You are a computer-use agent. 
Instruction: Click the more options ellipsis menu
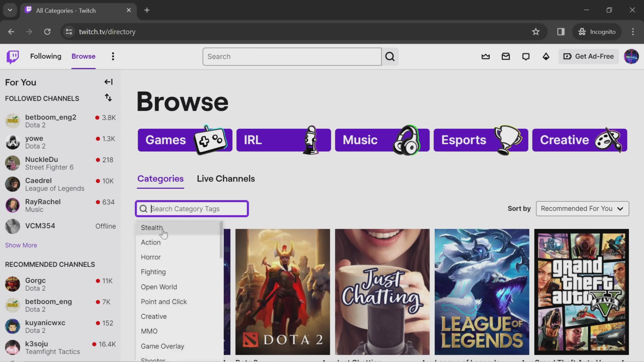tap(113, 56)
